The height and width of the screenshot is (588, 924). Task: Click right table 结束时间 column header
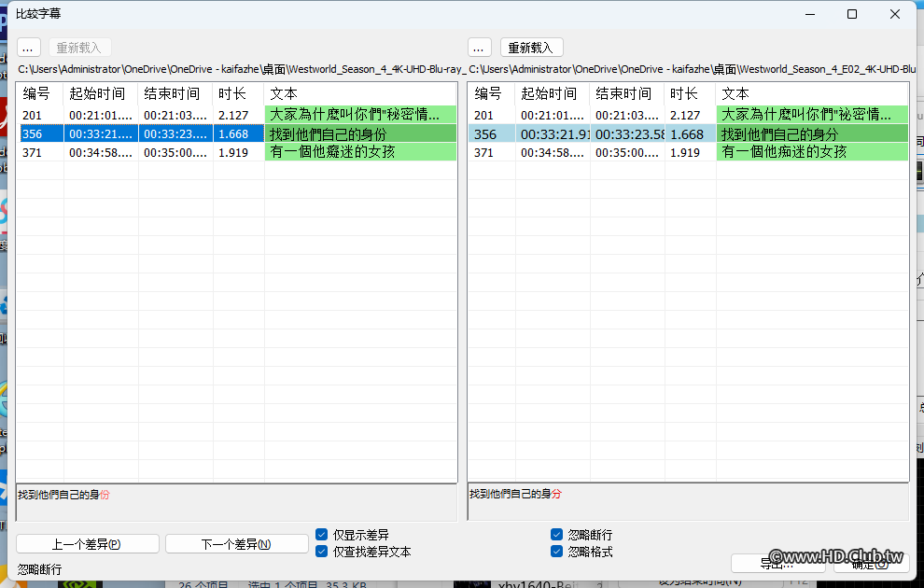627,93
